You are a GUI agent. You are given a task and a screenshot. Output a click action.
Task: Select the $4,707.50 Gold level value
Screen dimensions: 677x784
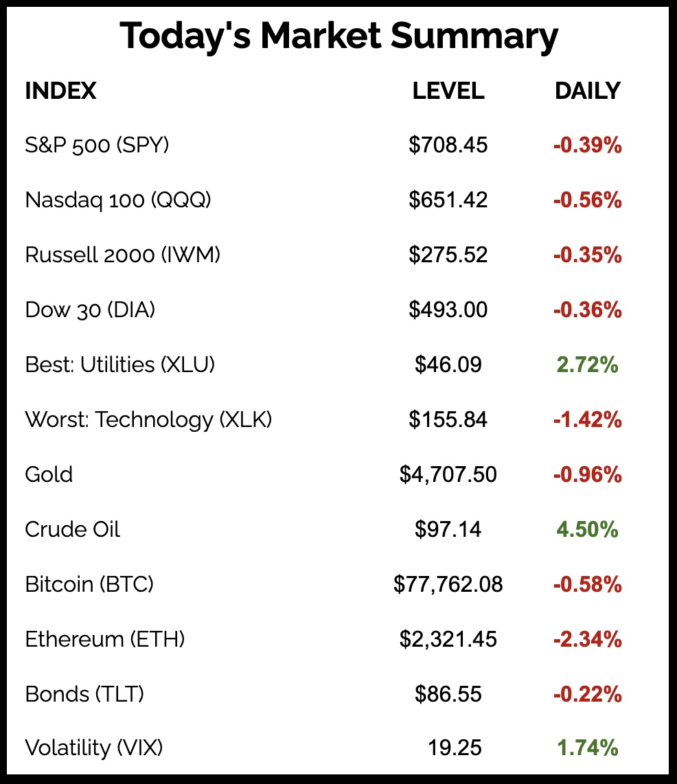click(448, 474)
